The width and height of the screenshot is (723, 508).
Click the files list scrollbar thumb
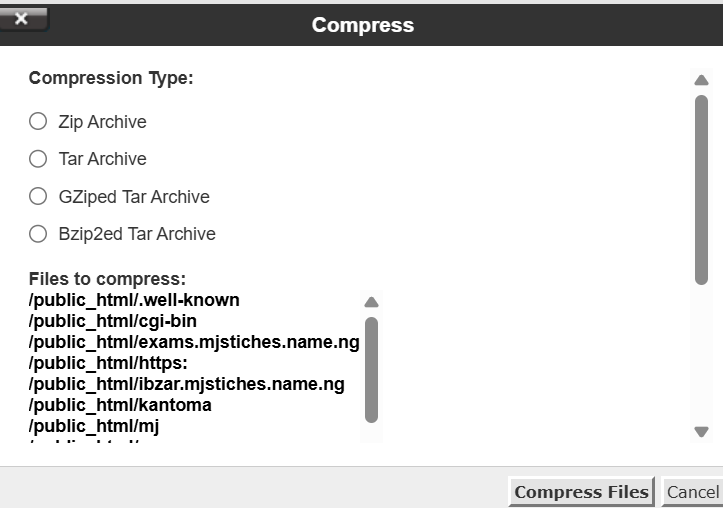[372, 368]
